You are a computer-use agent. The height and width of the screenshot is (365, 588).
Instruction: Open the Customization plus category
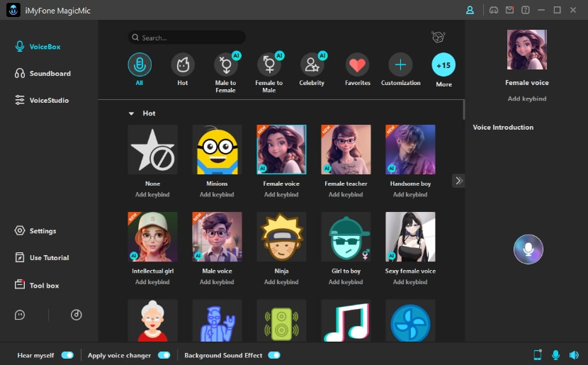click(x=400, y=65)
